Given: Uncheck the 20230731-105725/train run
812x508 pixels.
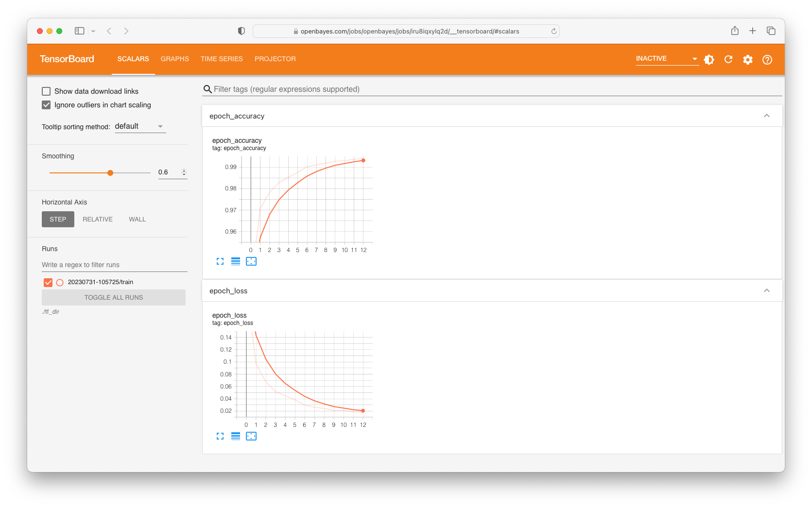Looking at the screenshot, I should [48, 282].
